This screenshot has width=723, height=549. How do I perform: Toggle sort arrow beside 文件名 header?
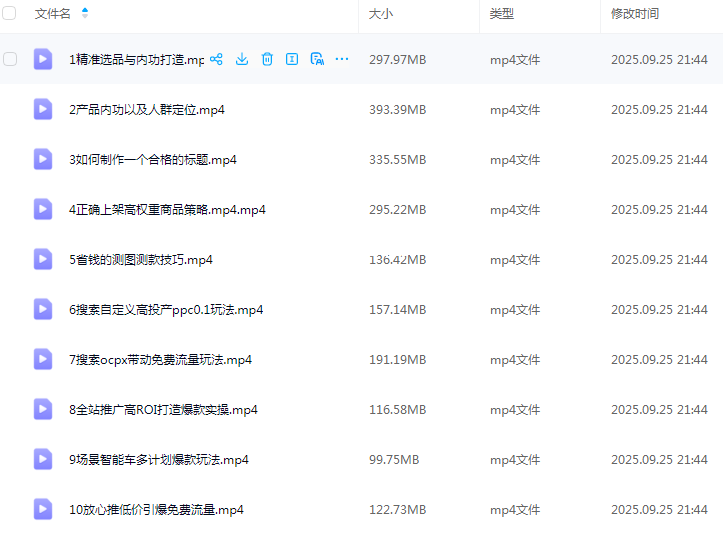tap(85, 14)
